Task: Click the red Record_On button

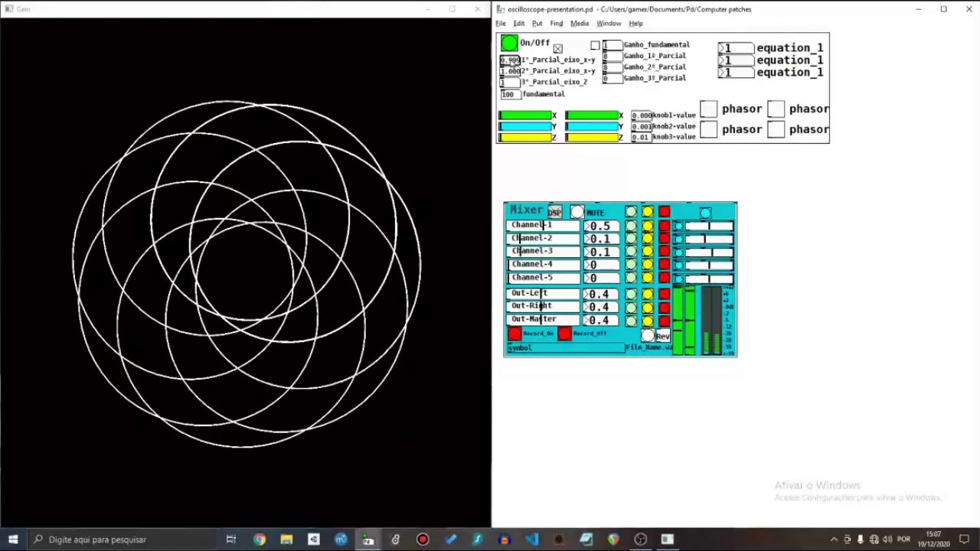Action: 514,334
